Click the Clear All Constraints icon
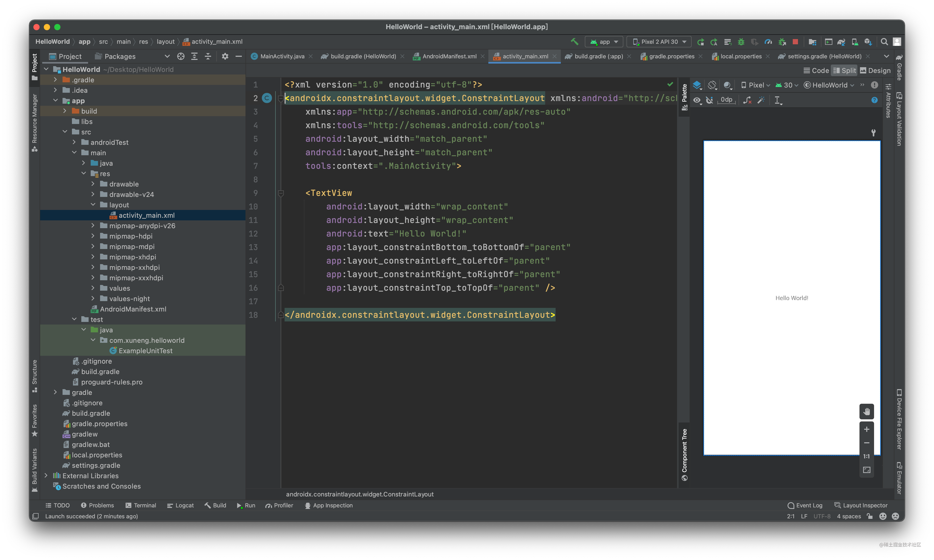Viewport: 934px width, 560px height. pos(747,100)
